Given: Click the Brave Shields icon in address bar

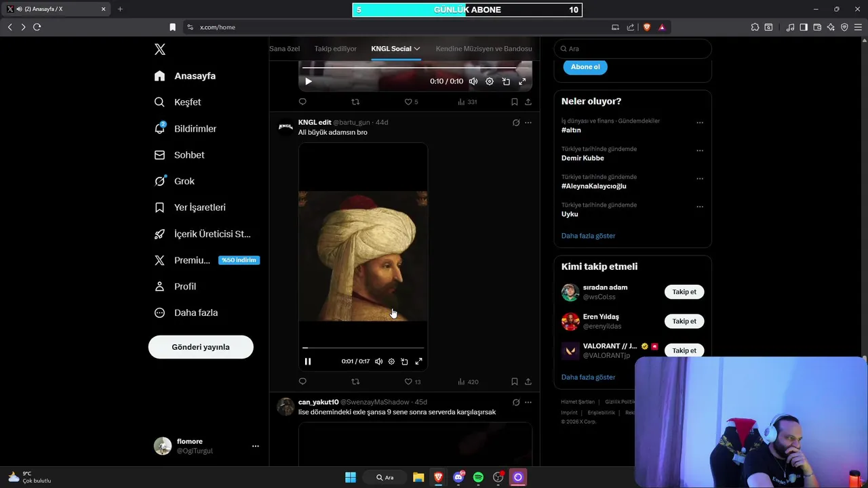Looking at the screenshot, I should [x=647, y=27].
